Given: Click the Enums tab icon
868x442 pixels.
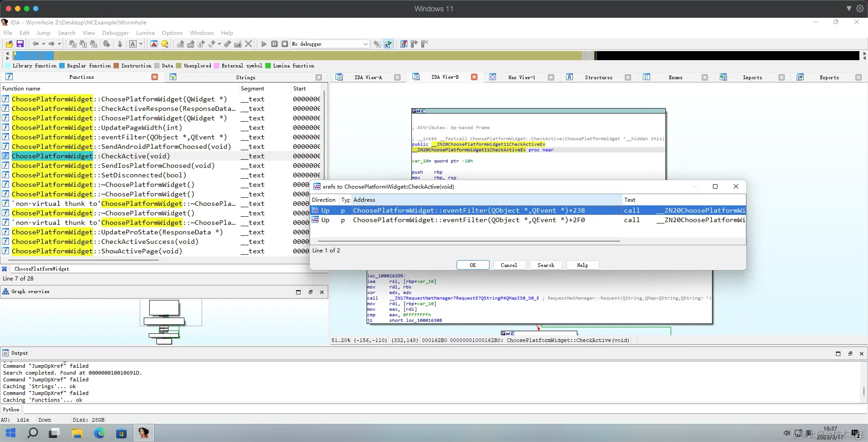Looking at the screenshot, I should click(646, 77).
